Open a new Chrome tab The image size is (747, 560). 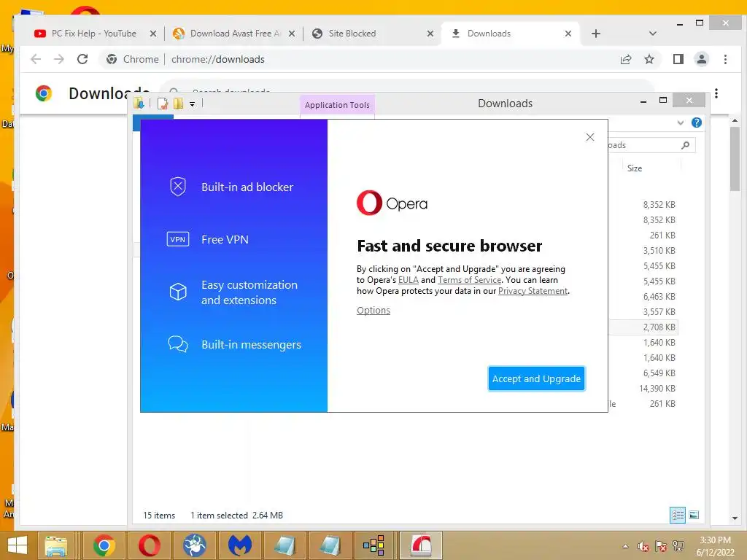pyautogui.click(x=595, y=34)
